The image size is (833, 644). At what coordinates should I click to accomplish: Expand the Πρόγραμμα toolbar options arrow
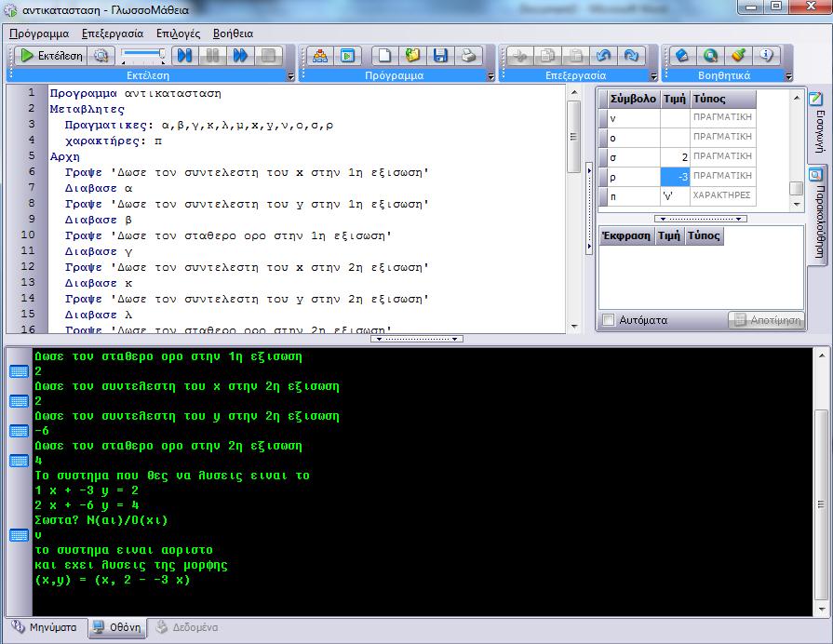point(490,76)
